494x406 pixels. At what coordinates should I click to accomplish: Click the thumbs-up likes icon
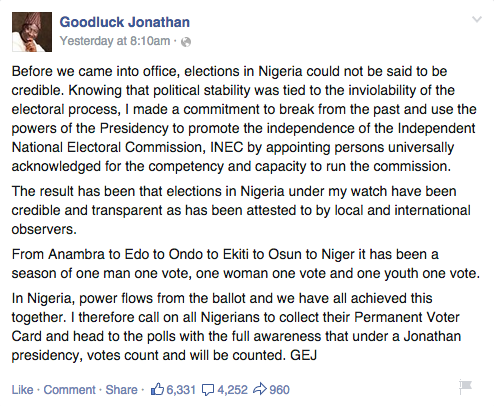157,389
